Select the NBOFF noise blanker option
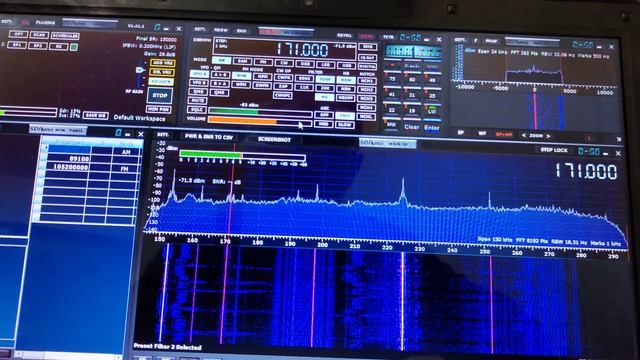 click(345, 98)
